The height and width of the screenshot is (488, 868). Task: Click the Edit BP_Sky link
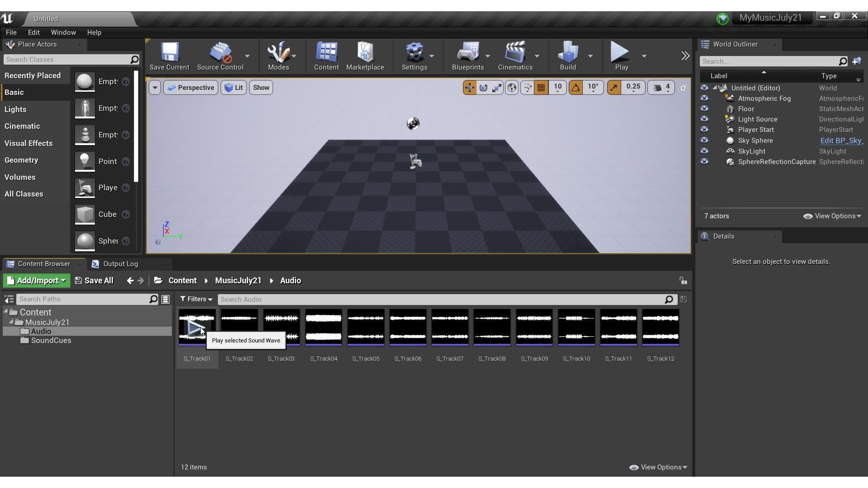(x=841, y=141)
